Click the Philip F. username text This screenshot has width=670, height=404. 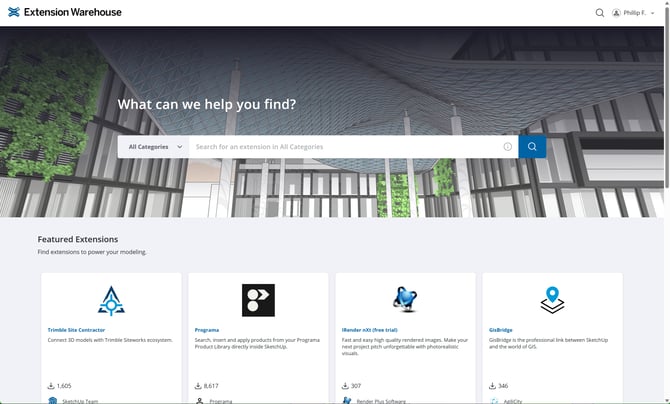tap(635, 13)
